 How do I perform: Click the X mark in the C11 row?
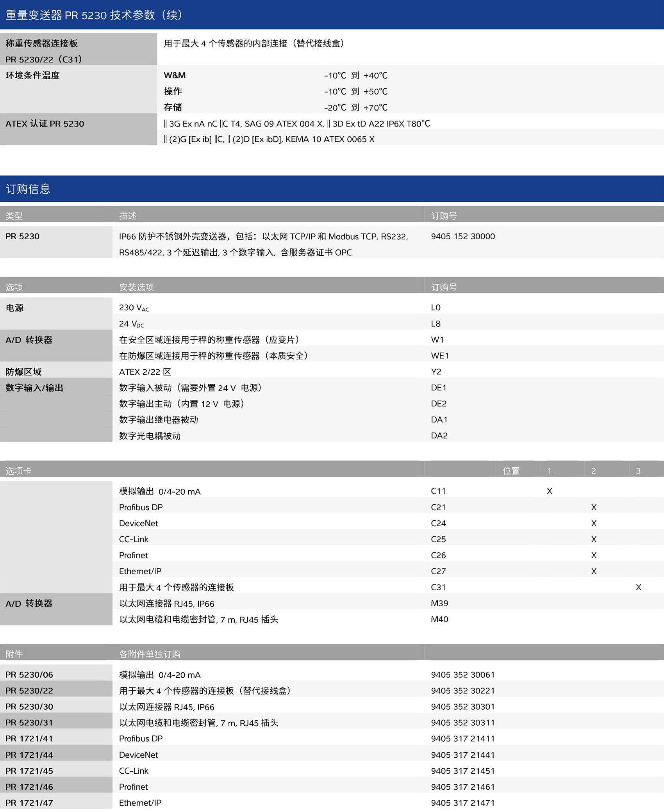[x=549, y=491]
